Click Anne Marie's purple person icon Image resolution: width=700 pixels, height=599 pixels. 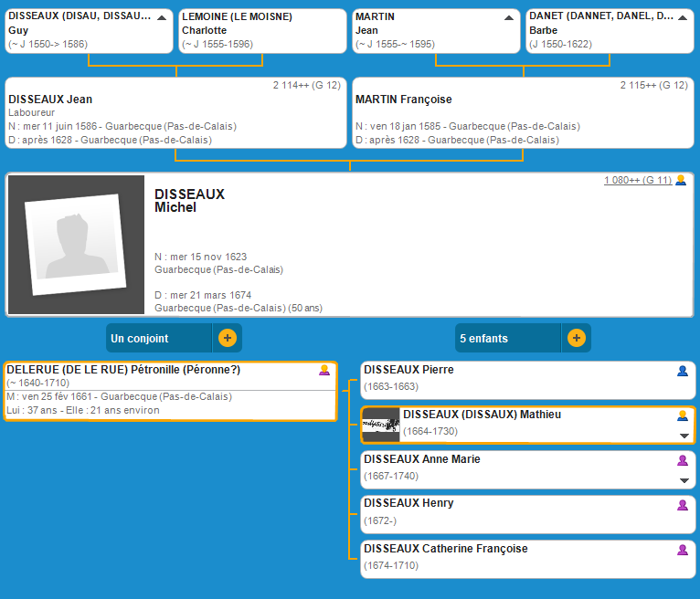tap(682, 461)
